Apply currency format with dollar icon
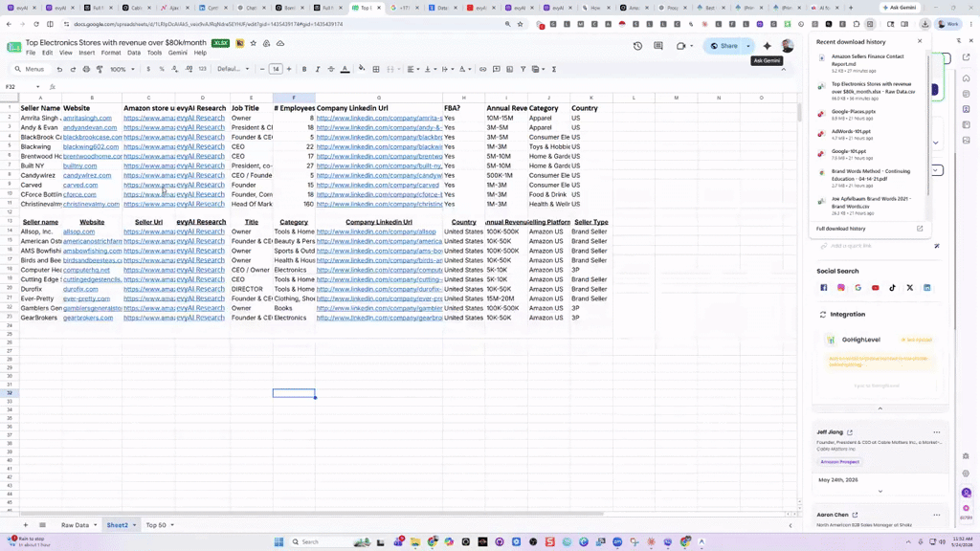Image resolution: width=980 pixels, height=551 pixels. click(x=148, y=69)
